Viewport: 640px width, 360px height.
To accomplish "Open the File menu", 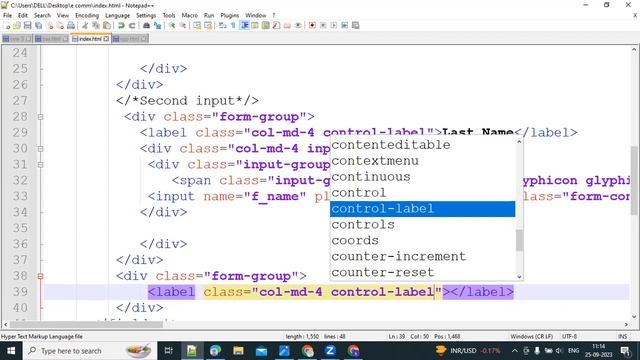I will (7, 15).
